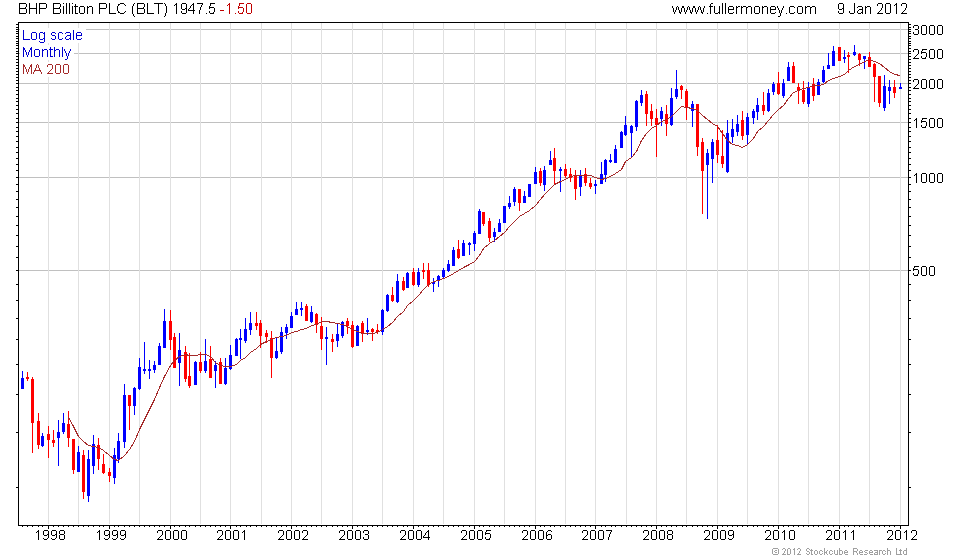
Task: Click the 1998 year axis label
Action: pyautogui.click(x=50, y=536)
